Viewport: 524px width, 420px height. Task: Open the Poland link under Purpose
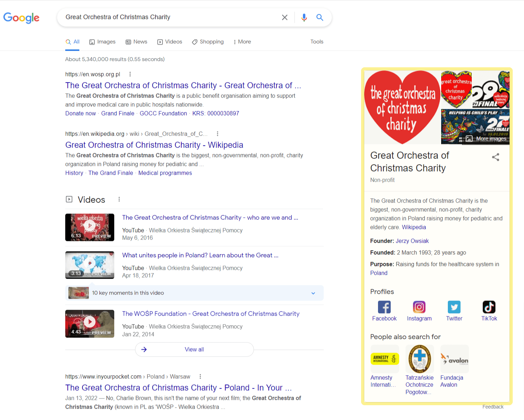pyautogui.click(x=379, y=273)
